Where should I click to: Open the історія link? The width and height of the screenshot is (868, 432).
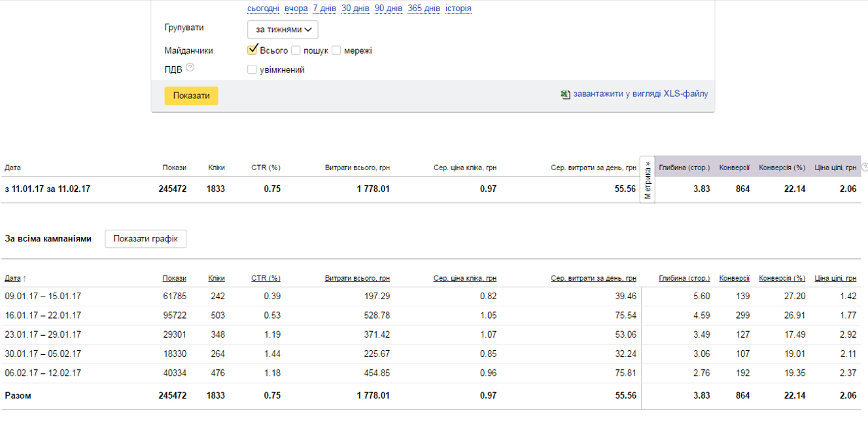pos(459,9)
